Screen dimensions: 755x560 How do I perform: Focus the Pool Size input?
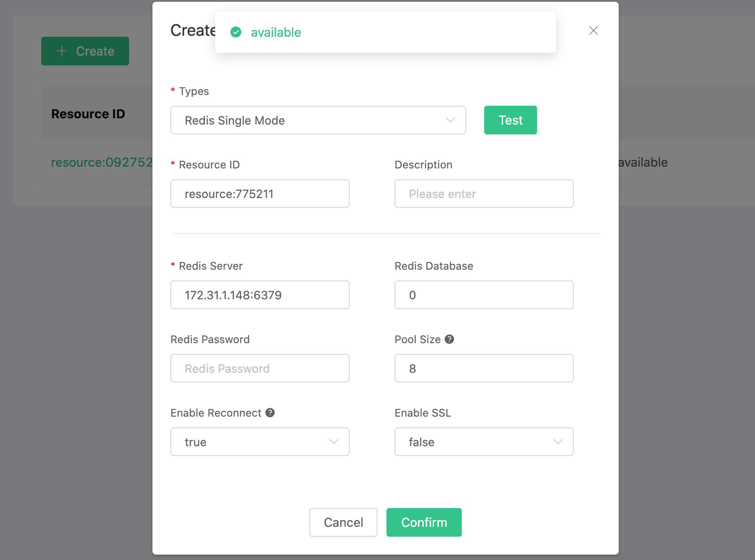pyautogui.click(x=484, y=369)
